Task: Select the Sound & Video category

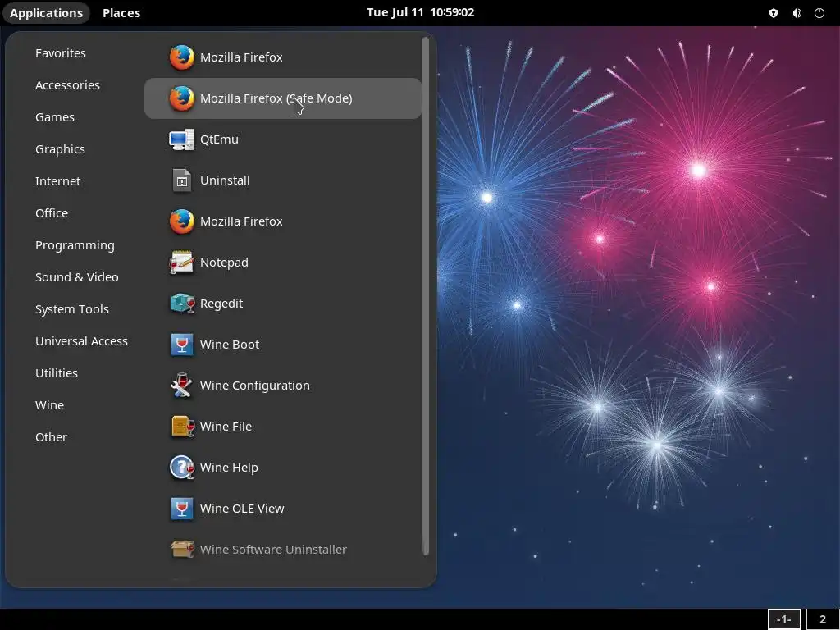Action: [x=76, y=277]
